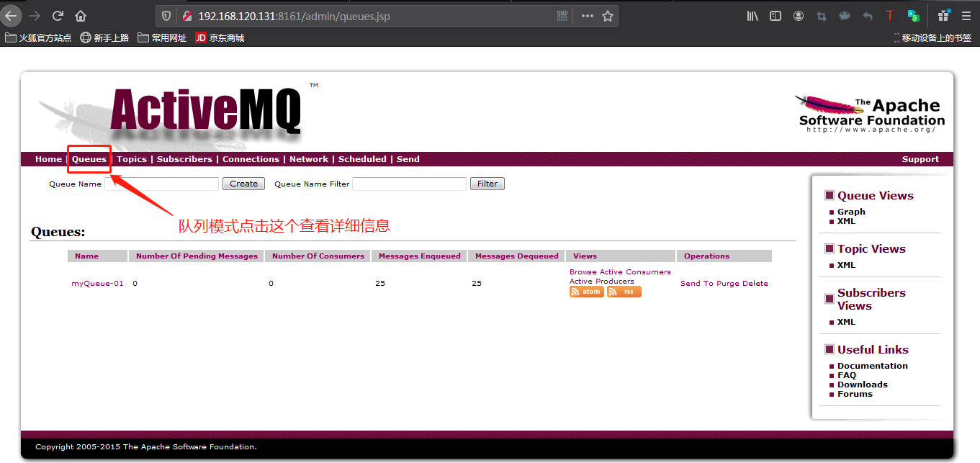Image resolution: width=980 pixels, height=463 pixels.
Task: Open the library bookmarks icon
Action: click(x=752, y=16)
